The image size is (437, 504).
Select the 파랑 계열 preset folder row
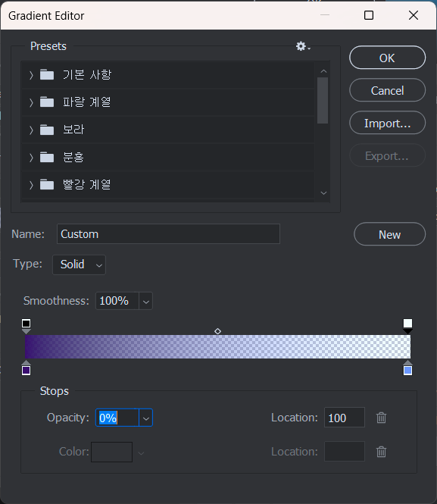click(167, 102)
